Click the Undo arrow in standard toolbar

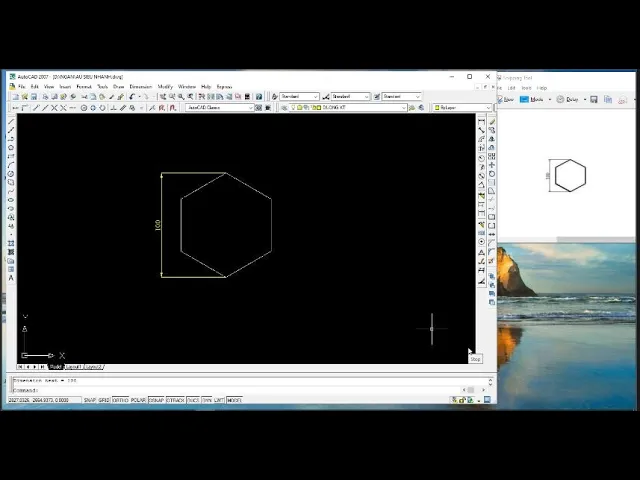click(131, 96)
